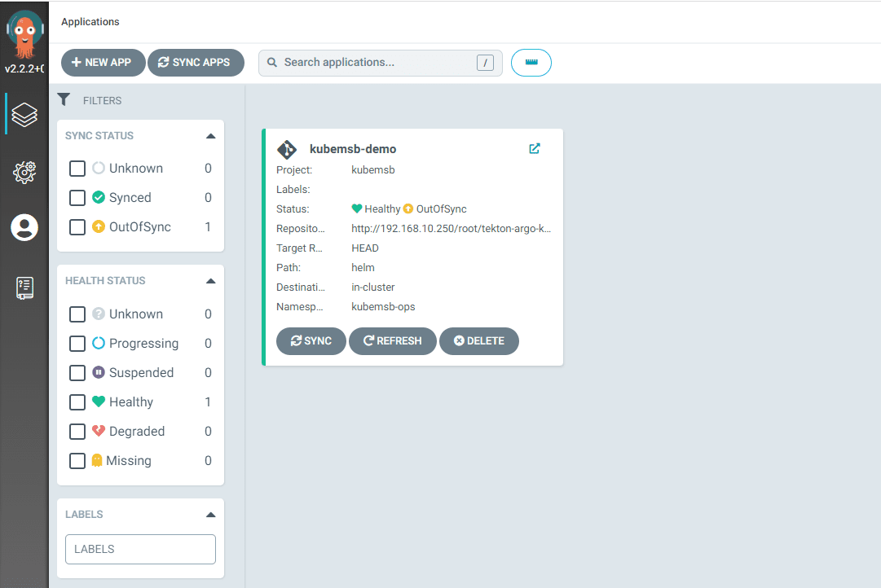Collapse the Health Status filter section
The image size is (881, 588).
tap(211, 281)
